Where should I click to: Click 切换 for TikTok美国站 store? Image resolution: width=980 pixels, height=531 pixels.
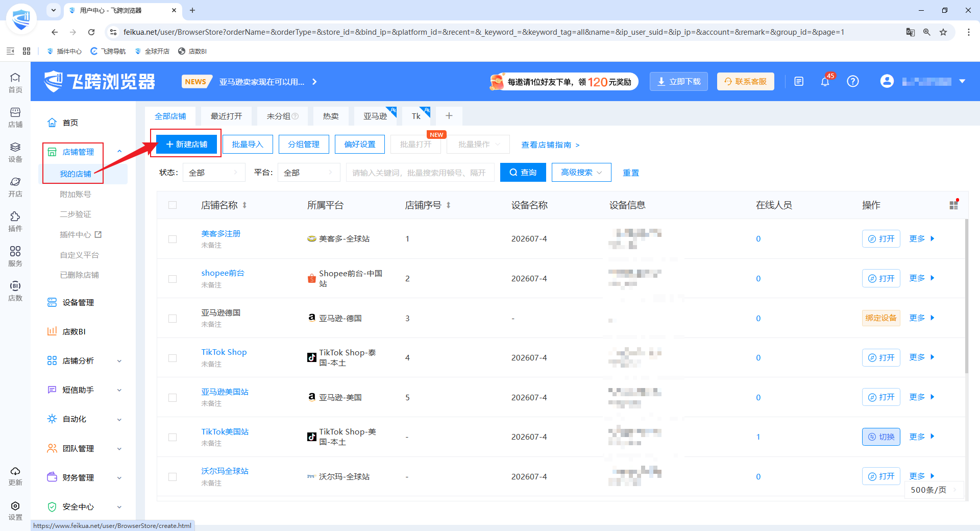coord(881,437)
